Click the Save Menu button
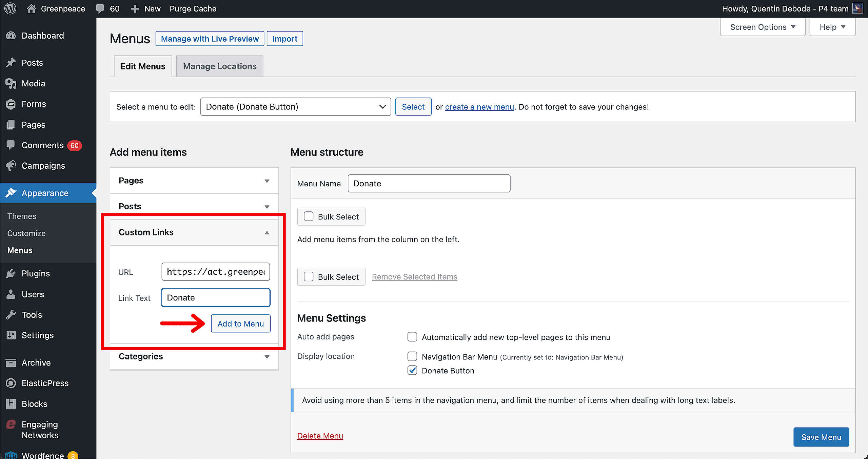868x459 pixels. coord(821,437)
